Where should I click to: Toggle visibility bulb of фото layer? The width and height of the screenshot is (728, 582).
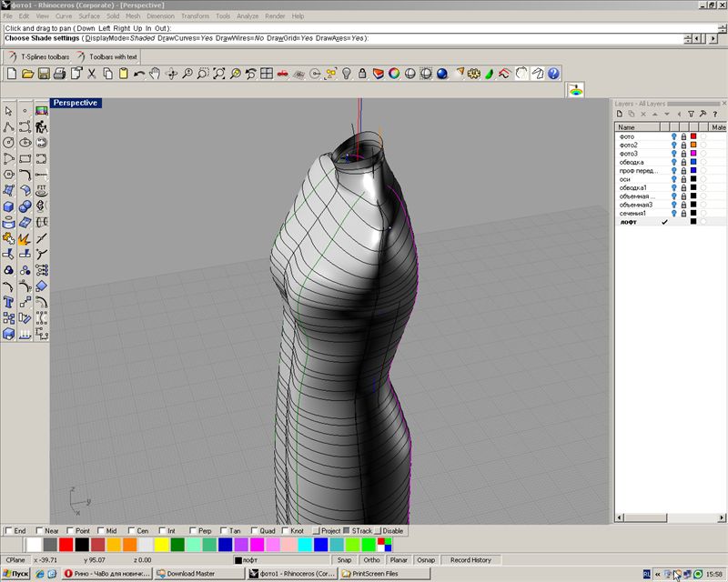pyautogui.click(x=674, y=136)
